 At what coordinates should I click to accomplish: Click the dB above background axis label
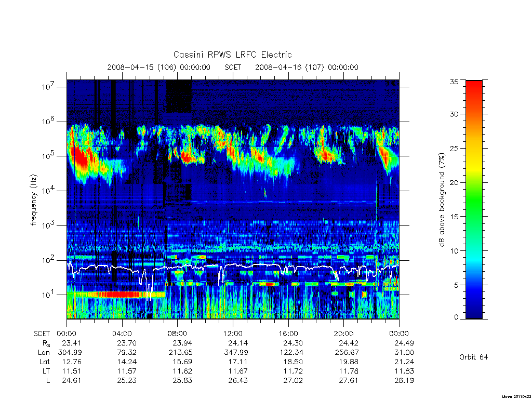(442, 199)
